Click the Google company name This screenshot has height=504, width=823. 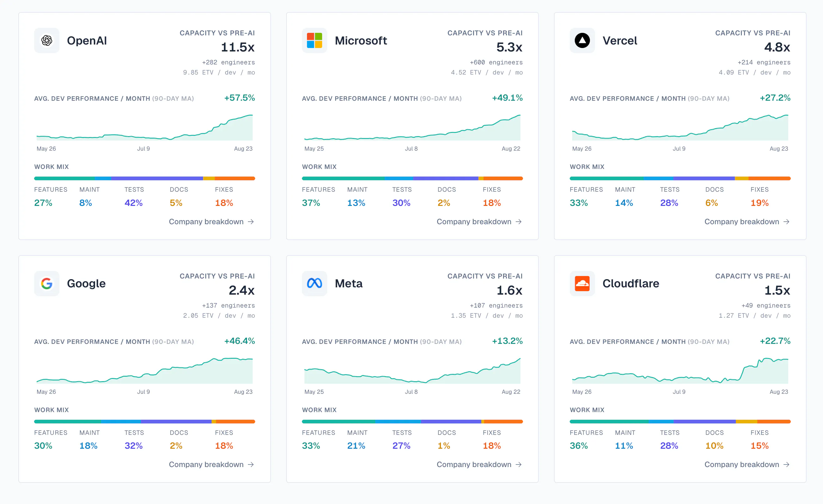point(86,284)
